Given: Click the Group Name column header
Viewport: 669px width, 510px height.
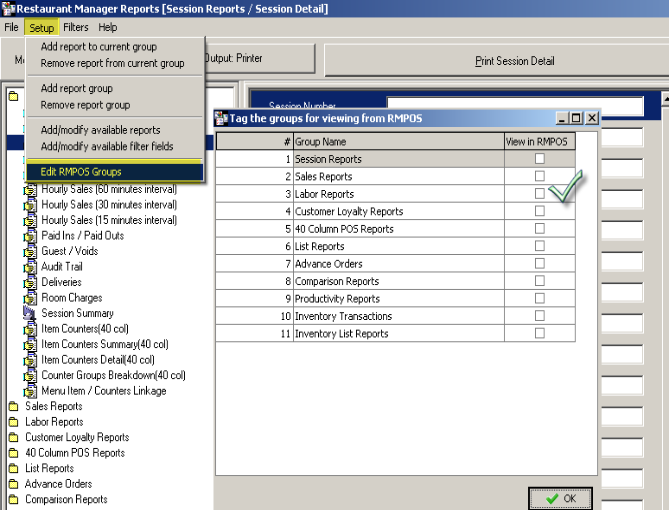Looking at the screenshot, I should tap(398, 142).
